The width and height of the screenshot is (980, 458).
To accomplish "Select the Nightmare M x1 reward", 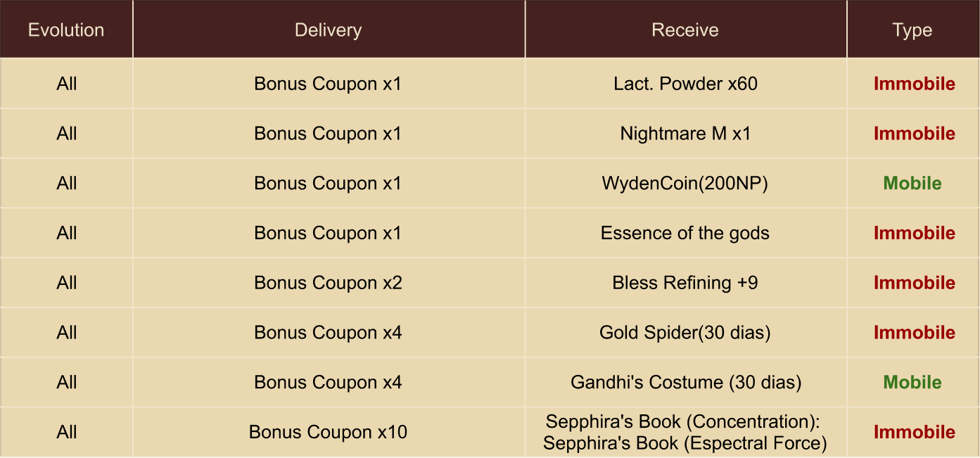I will tap(685, 134).
